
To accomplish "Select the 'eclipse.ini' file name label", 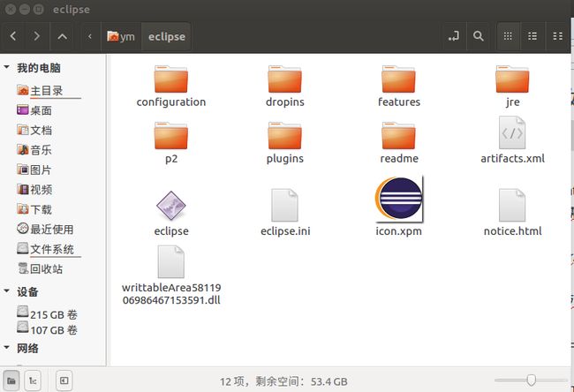I will point(285,231).
